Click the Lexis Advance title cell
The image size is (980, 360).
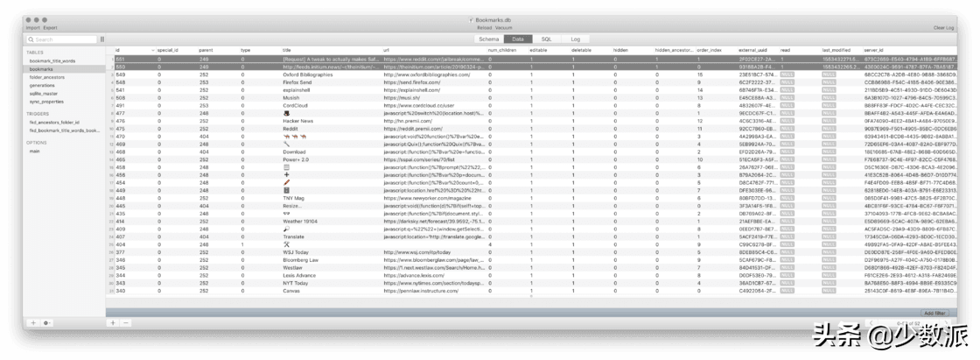[299, 276]
